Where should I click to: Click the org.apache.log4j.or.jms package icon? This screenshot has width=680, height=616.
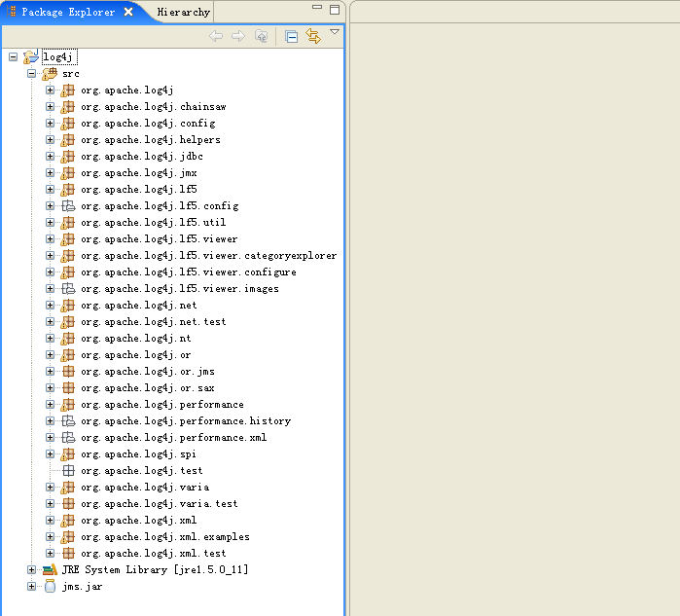point(68,372)
